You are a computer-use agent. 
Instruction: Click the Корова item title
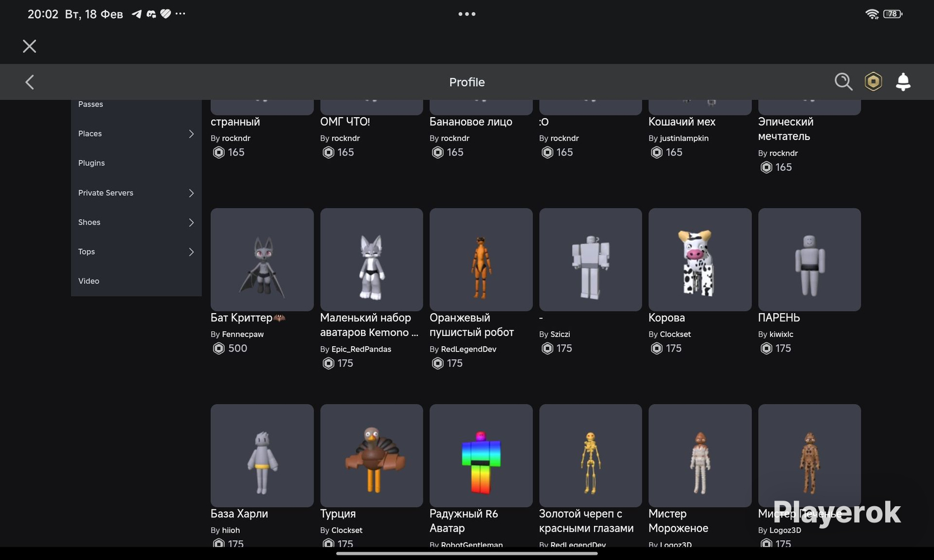(x=667, y=318)
